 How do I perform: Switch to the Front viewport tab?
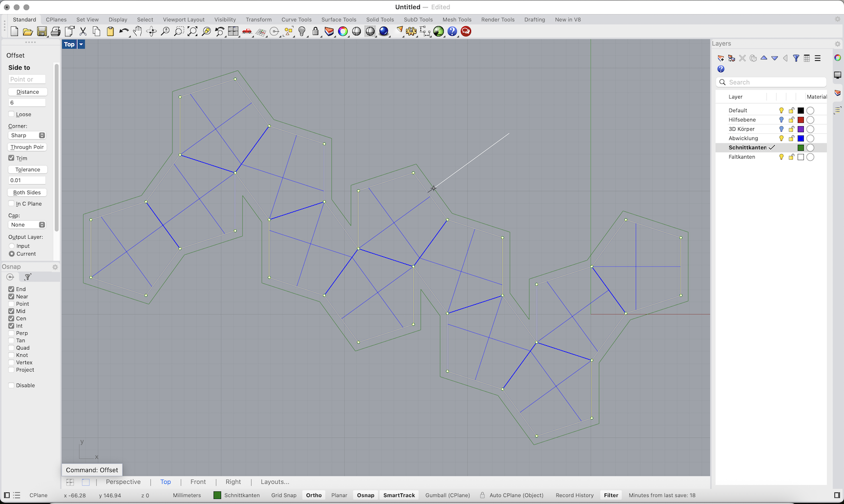[x=198, y=482]
